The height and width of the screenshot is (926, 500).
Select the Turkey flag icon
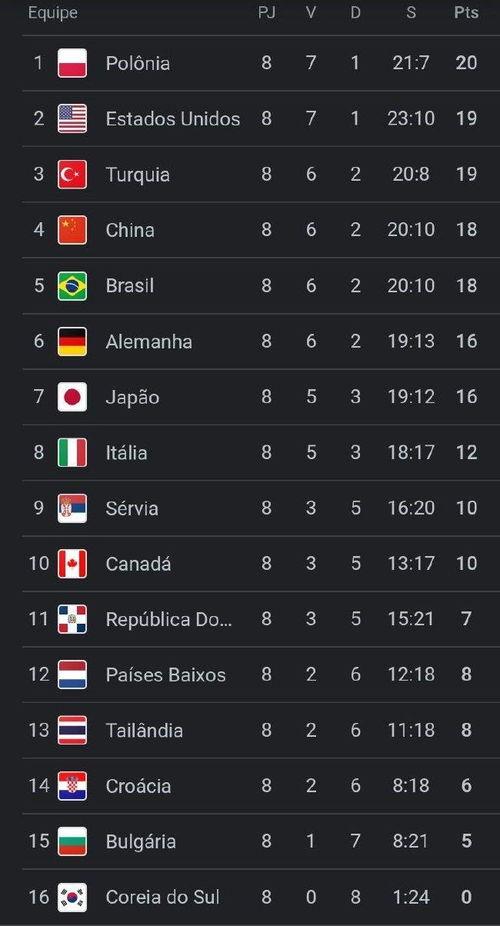click(72, 174)
